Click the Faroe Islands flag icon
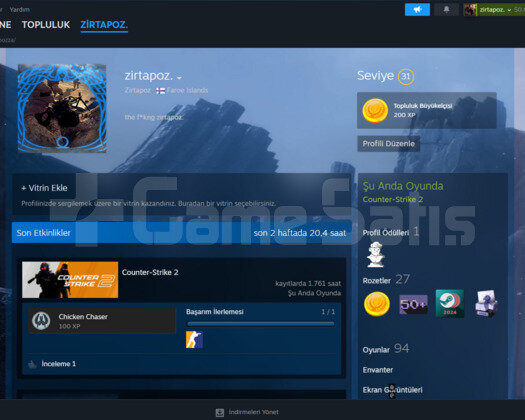This screenshot has width=525, height=420. point(160,90)
